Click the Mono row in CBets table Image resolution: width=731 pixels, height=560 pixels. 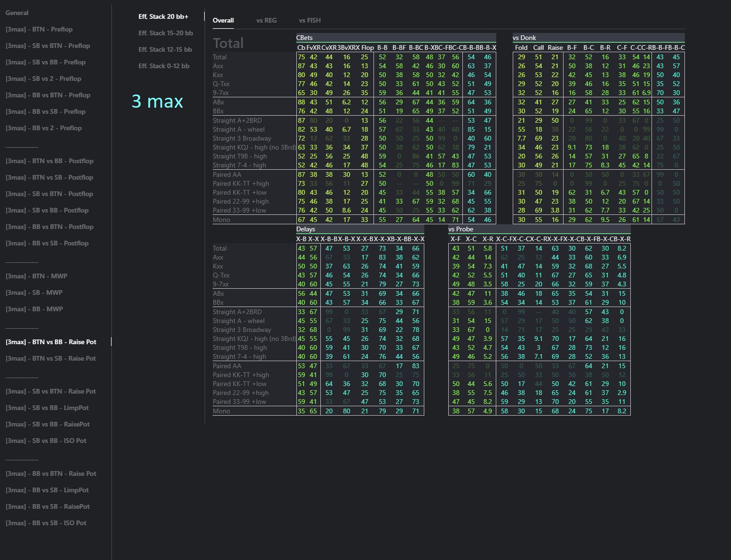[222, 220]
